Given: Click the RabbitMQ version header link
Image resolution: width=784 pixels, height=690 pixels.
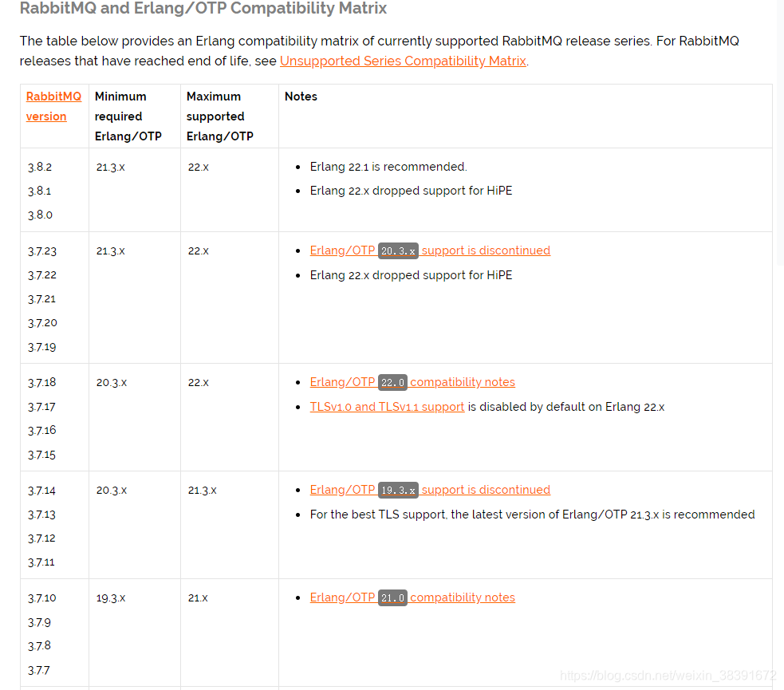Looking at the screenshot, I should 53,107.
